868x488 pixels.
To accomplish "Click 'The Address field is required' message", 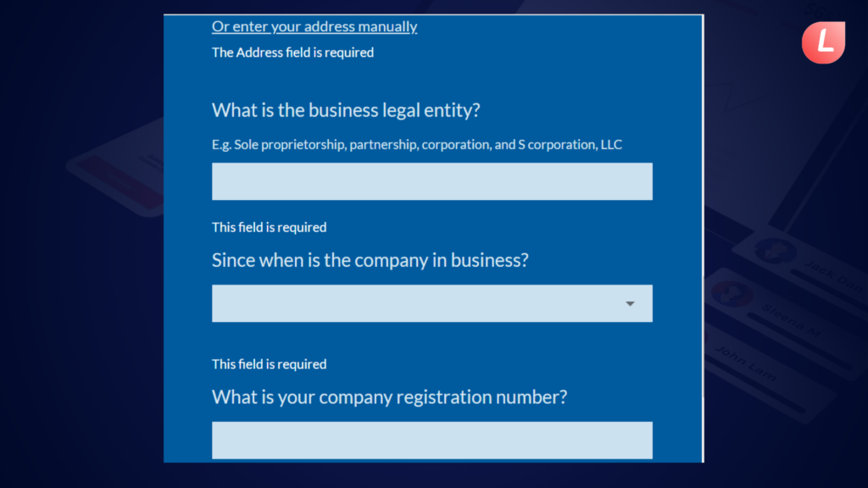I will [x=292, y=53].
